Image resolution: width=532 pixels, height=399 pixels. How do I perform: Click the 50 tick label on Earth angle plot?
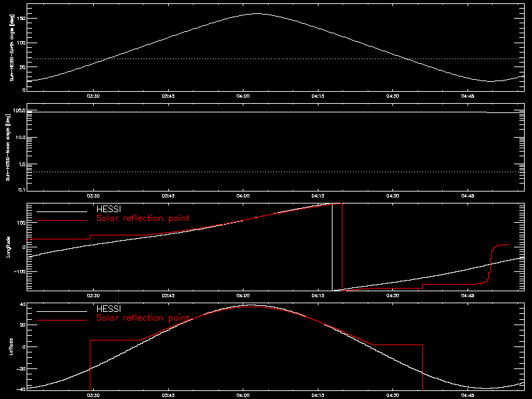pyautogui.click(x=23, y=67)
